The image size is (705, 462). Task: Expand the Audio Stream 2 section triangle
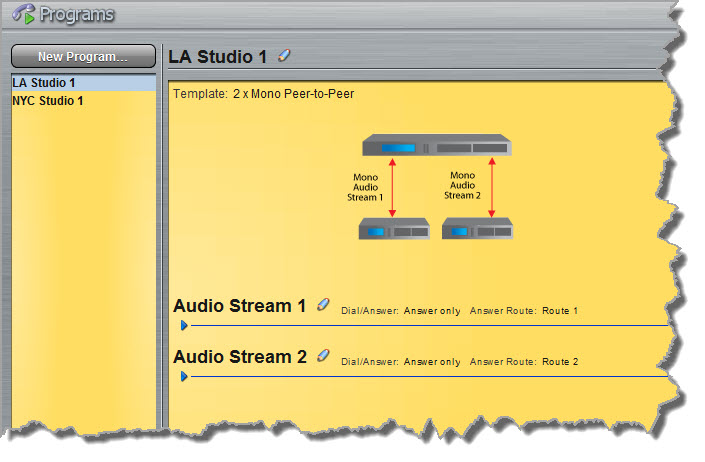(x=184, y=376)
